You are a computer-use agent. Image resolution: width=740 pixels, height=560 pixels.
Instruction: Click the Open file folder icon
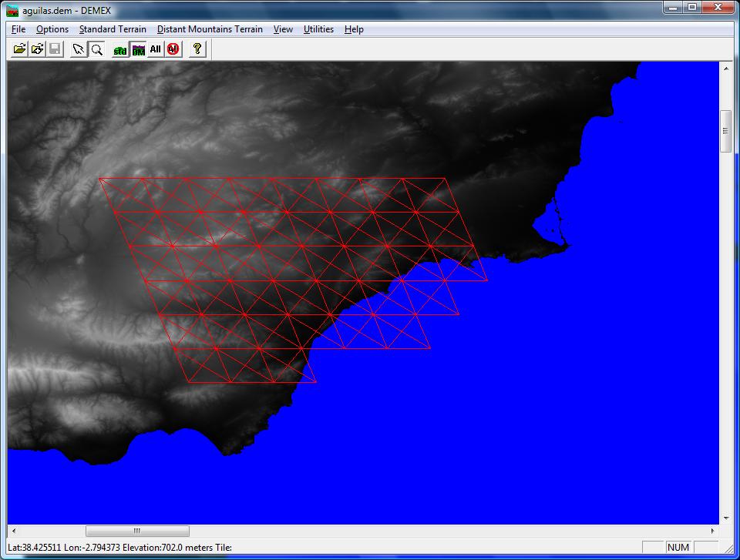(x=20, y=49)
